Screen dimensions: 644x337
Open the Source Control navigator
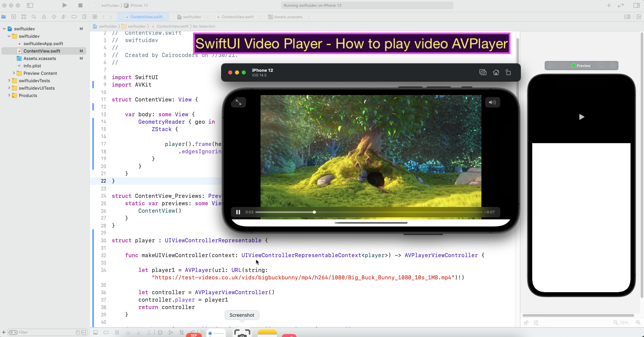(x=13, y=17)
